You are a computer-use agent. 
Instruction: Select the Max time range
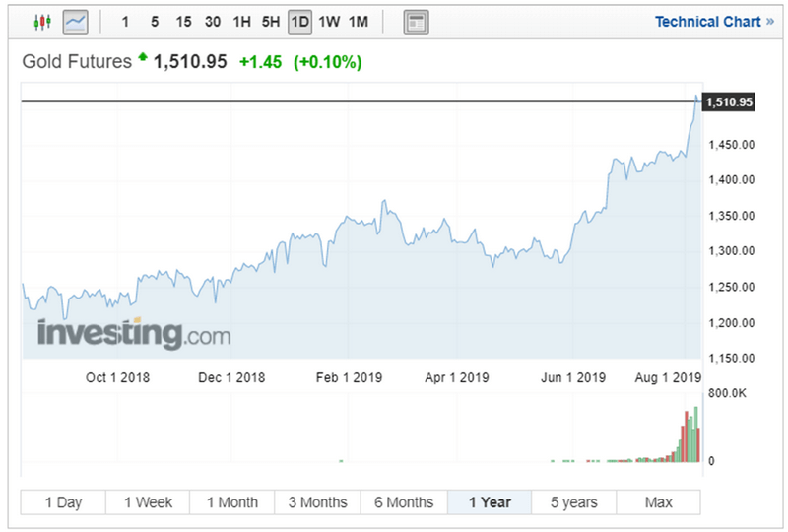(x=658, y=502)
